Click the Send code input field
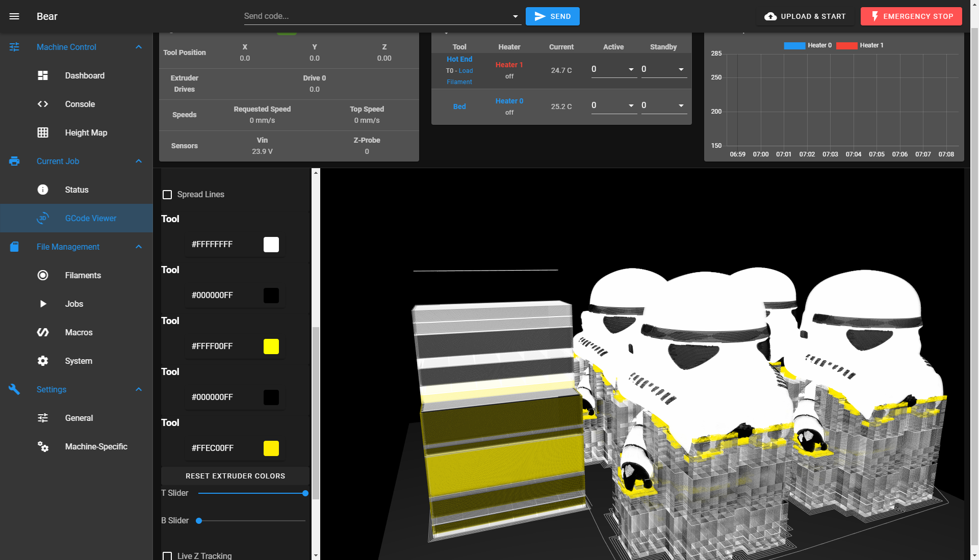Screen dimensions: 979x560 pos(376,16)
